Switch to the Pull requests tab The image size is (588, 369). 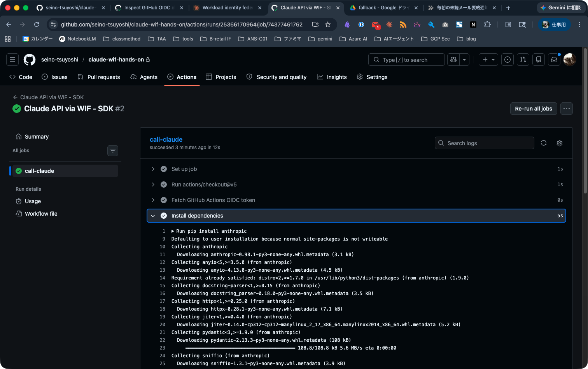(x=99, y=77)
